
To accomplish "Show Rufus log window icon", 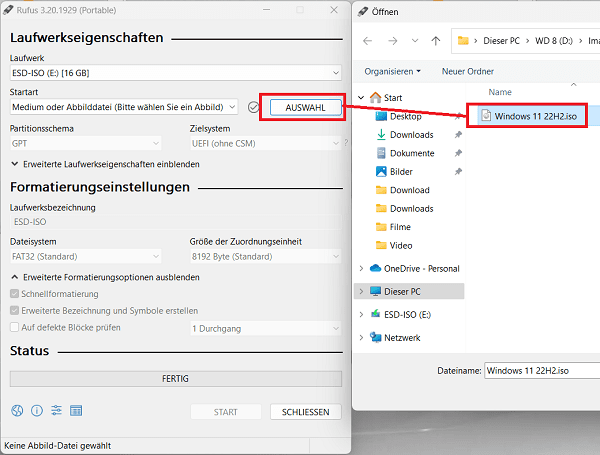I will point(76,411).
